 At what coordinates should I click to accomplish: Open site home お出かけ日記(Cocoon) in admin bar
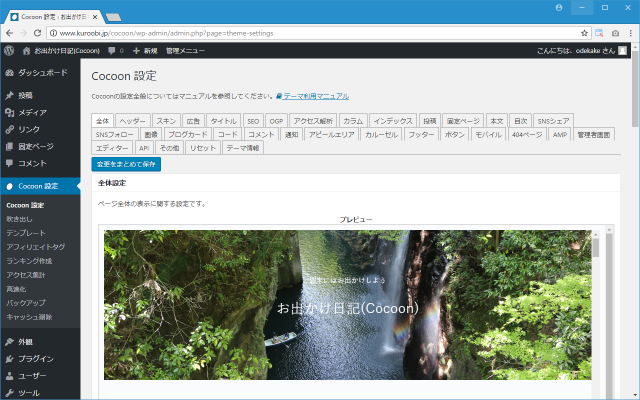pyautogui.click(x=61, y=51)
